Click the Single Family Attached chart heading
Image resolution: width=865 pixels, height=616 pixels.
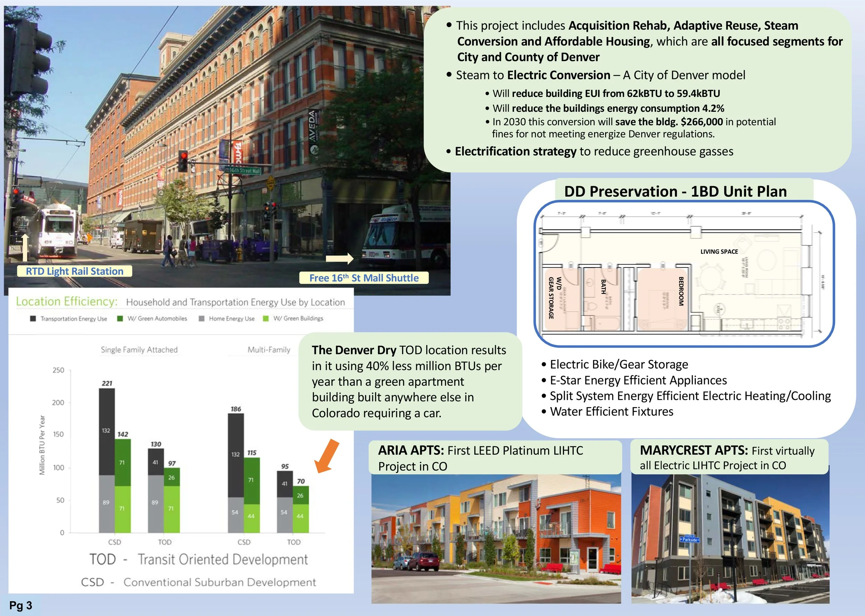coord(139,350)
